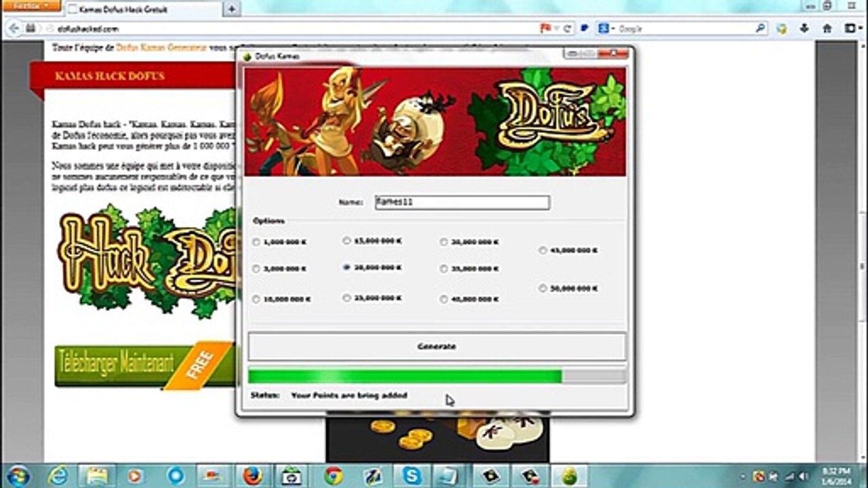Open the Windows Start menu
Screen dimensions: 868x488
(x=16, y=475)
